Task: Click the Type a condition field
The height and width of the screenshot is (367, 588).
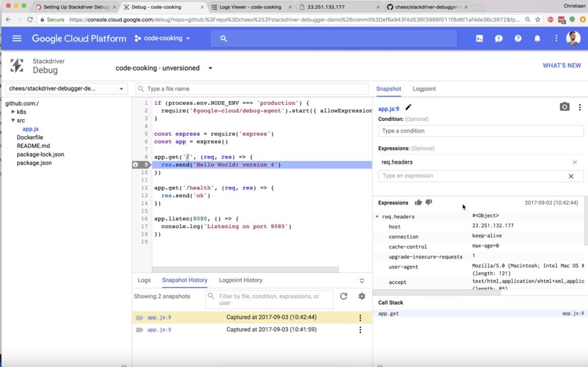Action: click(x=481, y=131)
